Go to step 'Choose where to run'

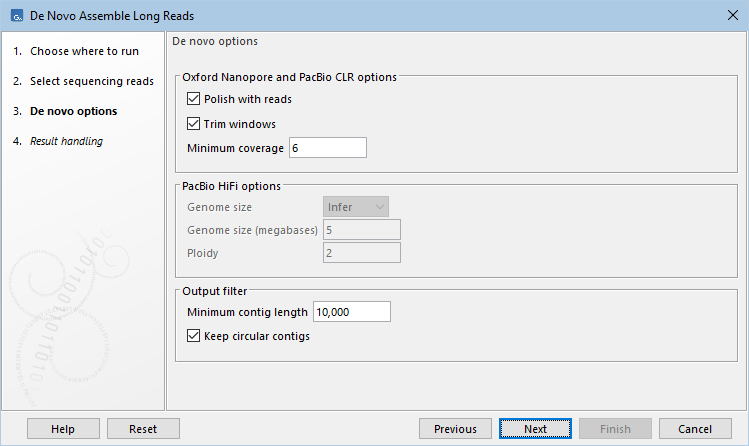[x=84, y=51]
